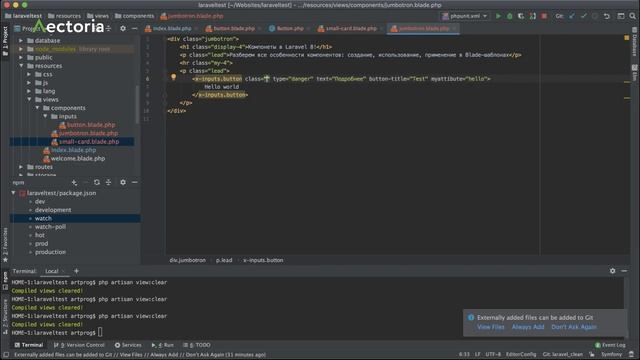Image resolution: width=640 pixels, height=360 pixels.
Task: Click the yellow intention light bulb in the gutter
Action: click(x=173, y=77)
